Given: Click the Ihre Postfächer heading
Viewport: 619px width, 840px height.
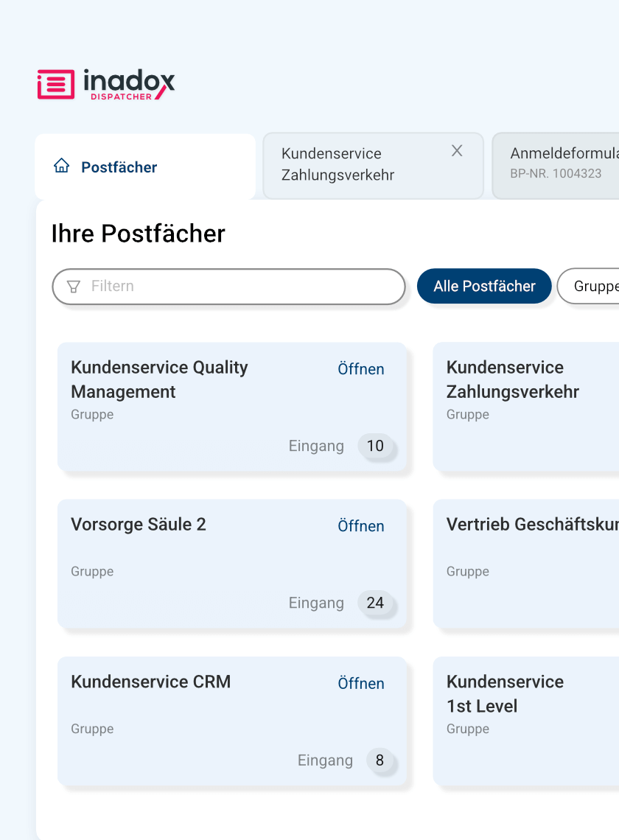Looking at the screenshot, I should tap(139, 234).
